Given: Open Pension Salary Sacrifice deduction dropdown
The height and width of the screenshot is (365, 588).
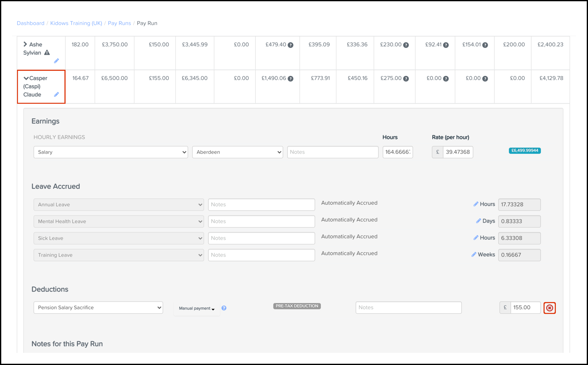Looking at the screenshot, I should 98,308.
